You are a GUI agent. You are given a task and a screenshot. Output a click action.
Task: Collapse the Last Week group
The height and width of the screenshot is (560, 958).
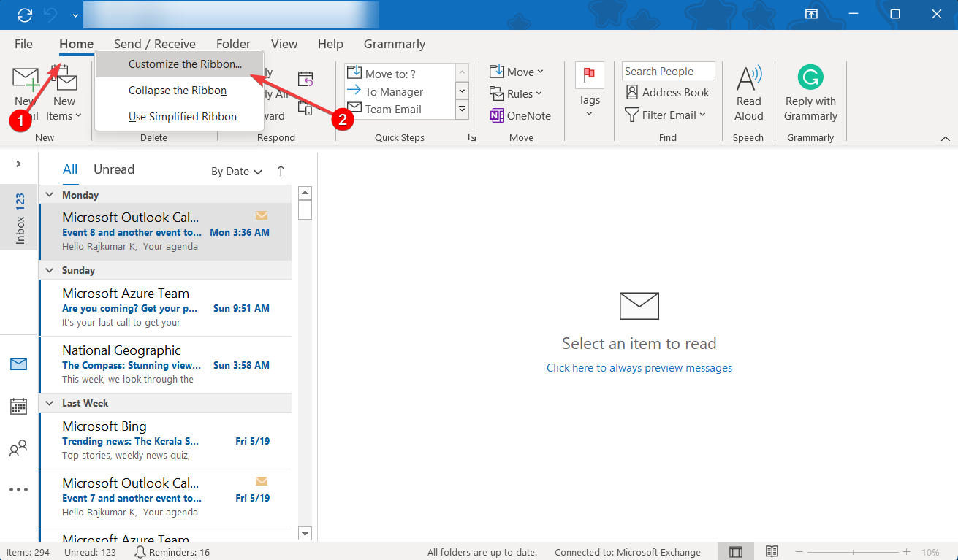[x=50, y=403]
